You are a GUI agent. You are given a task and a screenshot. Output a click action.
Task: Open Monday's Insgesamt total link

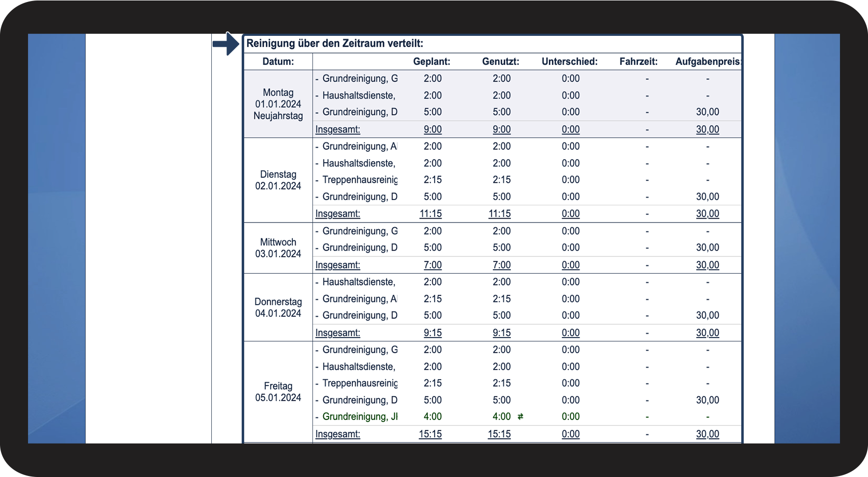[x=337, y=130]
